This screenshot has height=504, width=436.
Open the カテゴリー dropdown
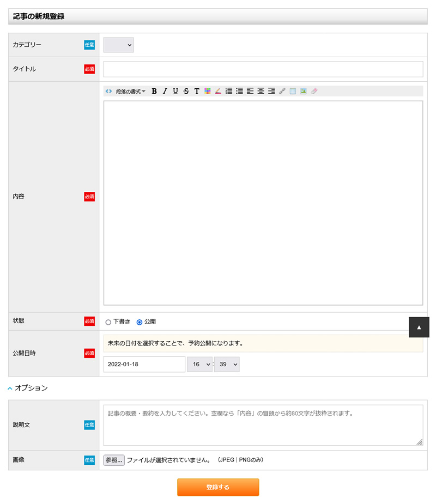[118, 45]
